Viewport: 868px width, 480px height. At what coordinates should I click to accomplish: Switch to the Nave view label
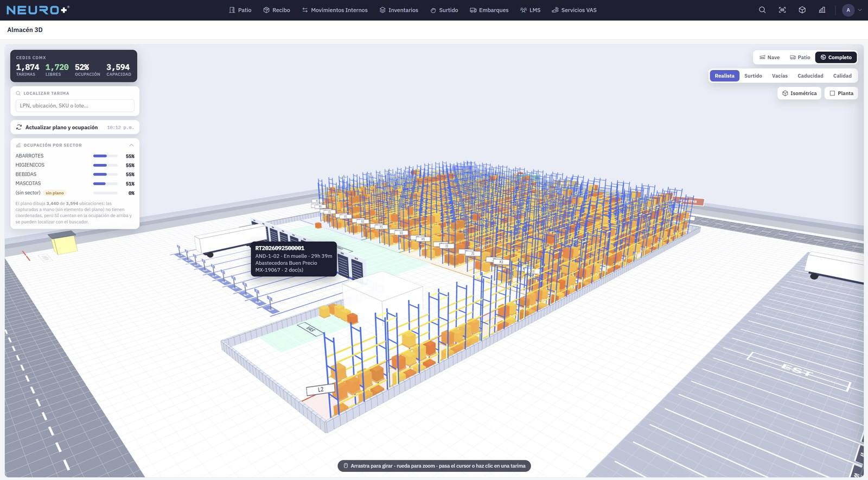[x=774, y=57]
